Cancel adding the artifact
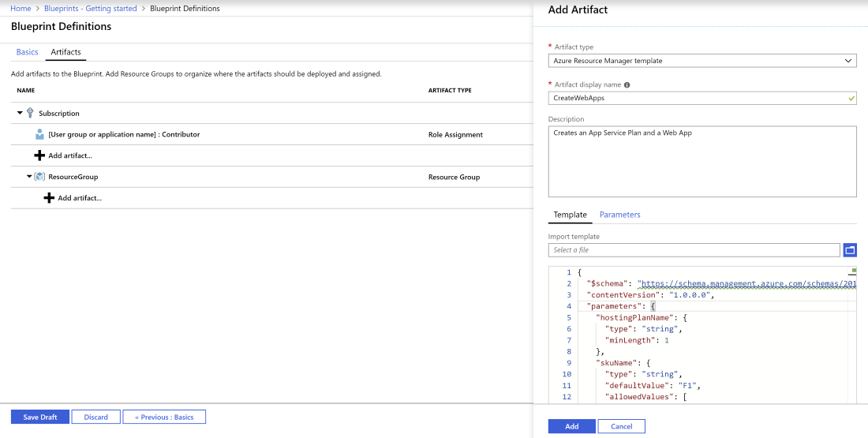The height and width of the screenshot is (438, 868). pyautogui.click(x=621, y=426)
